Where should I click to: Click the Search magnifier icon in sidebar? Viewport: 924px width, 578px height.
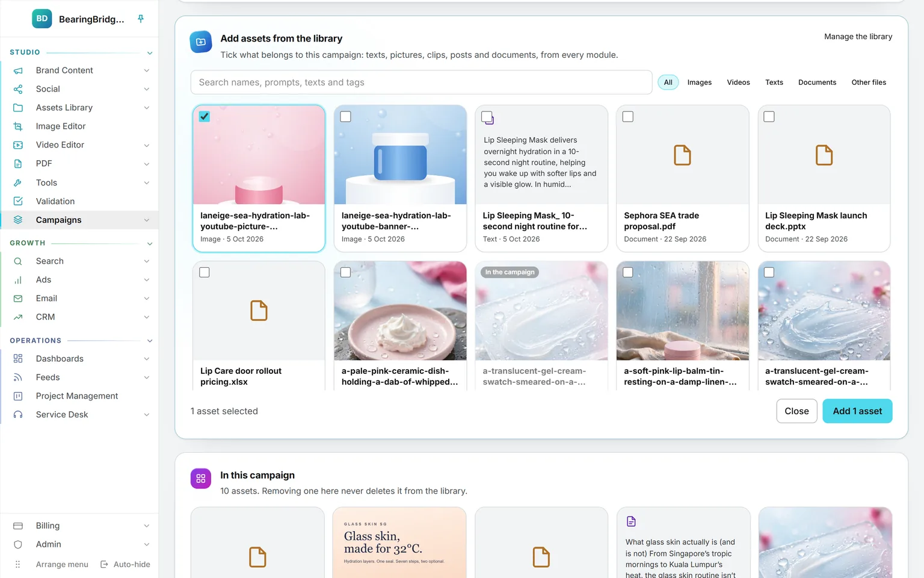18,261
